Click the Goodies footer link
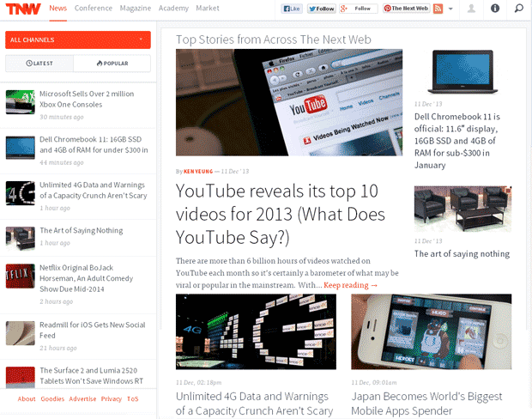This screenshot has height=419, width=532. [x=52, y=399]
